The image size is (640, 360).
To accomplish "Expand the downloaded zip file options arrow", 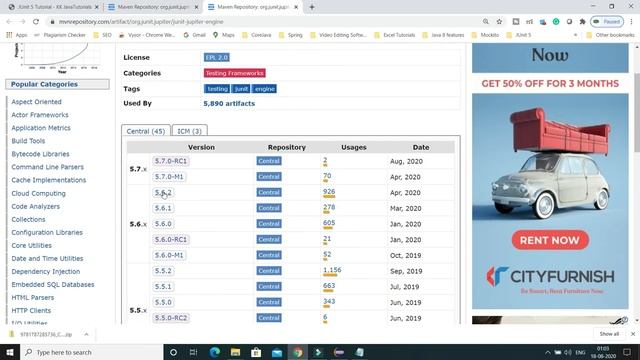I will (87, 334).
